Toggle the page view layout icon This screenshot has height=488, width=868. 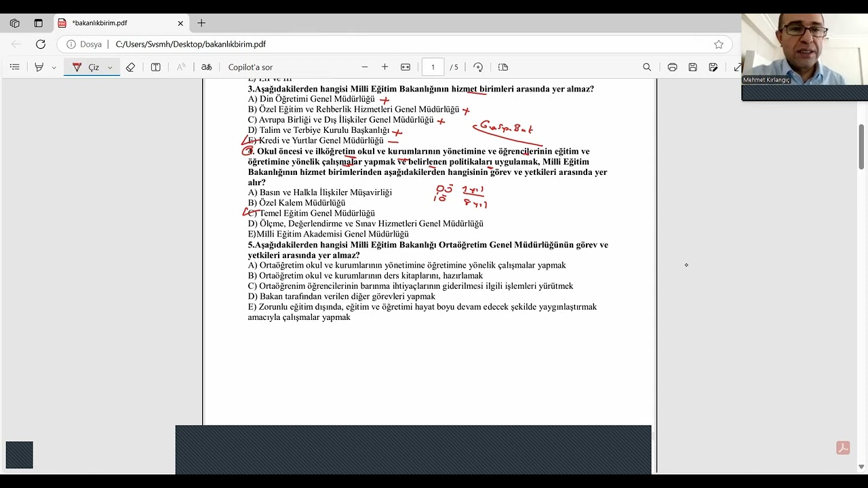[503, 67]
